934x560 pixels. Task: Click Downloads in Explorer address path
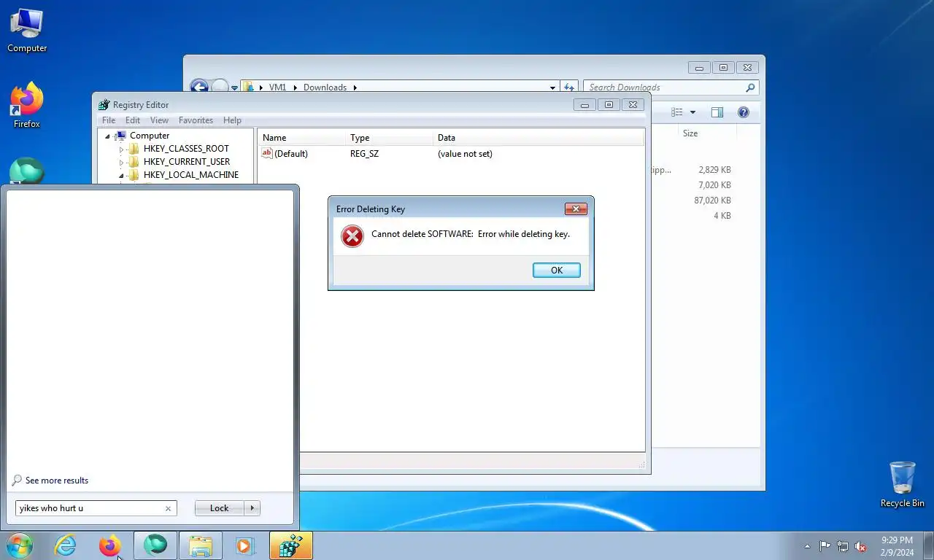click(325, 87)
